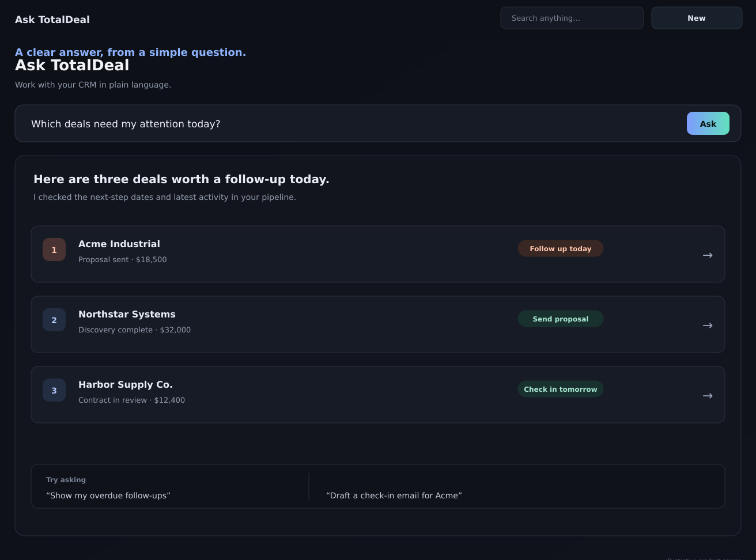Click 'Work with your CRM in plain language'
This screenshot has width=756, height=560.
(93, 85)
